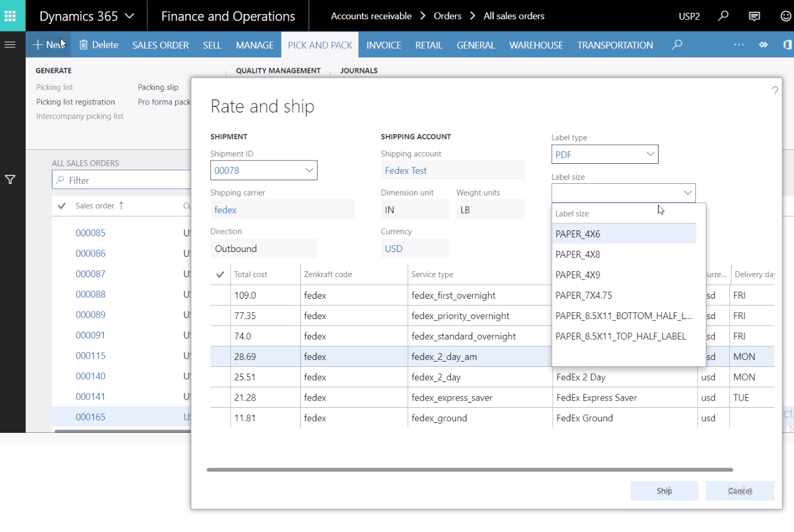The height and width of the screenshot is (532, 794).
Task: Click the Packing slip action
Action: (x=158, y=87)
